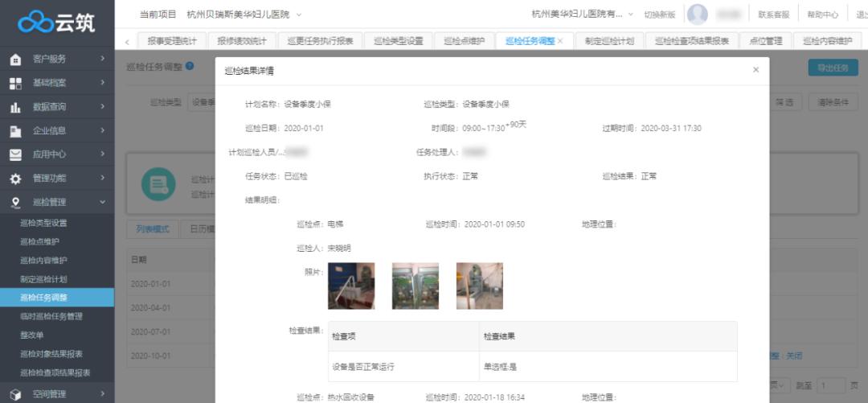Switch to the 巡检类型设置 tab

coord(399,41)
